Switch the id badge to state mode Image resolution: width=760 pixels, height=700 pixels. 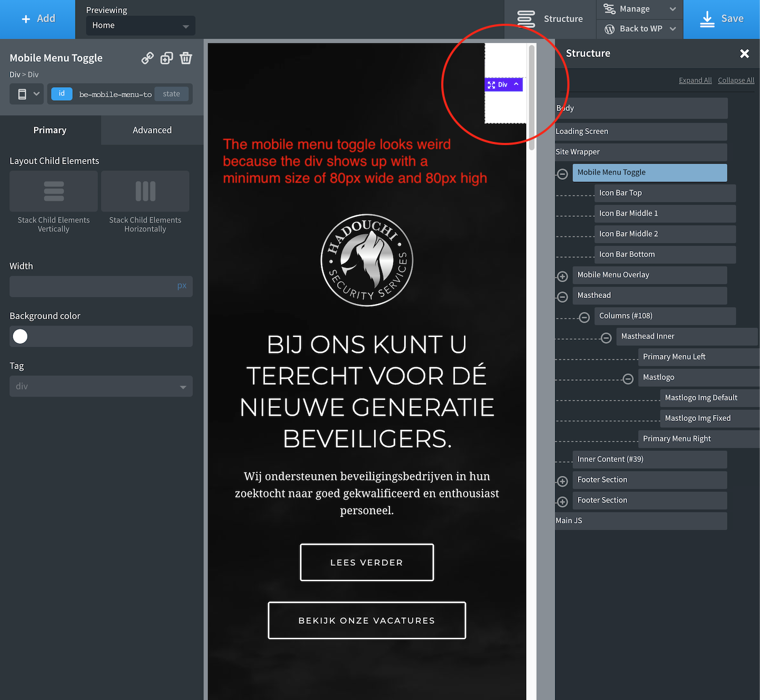pyautogui.click(x=172, y=93)
